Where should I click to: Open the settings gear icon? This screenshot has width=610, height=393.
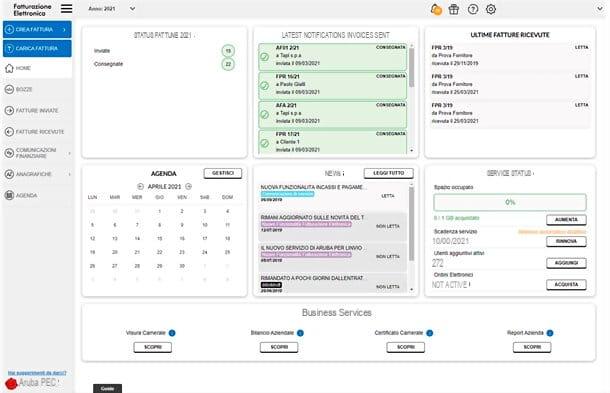pyautogui.click(x=491, y=9)
